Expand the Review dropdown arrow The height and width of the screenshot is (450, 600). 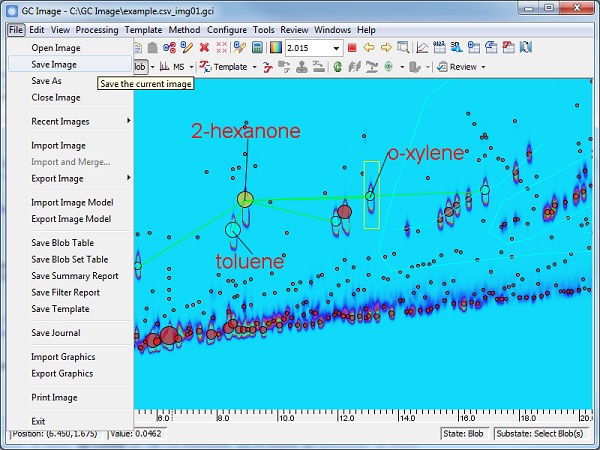point(483,67)
